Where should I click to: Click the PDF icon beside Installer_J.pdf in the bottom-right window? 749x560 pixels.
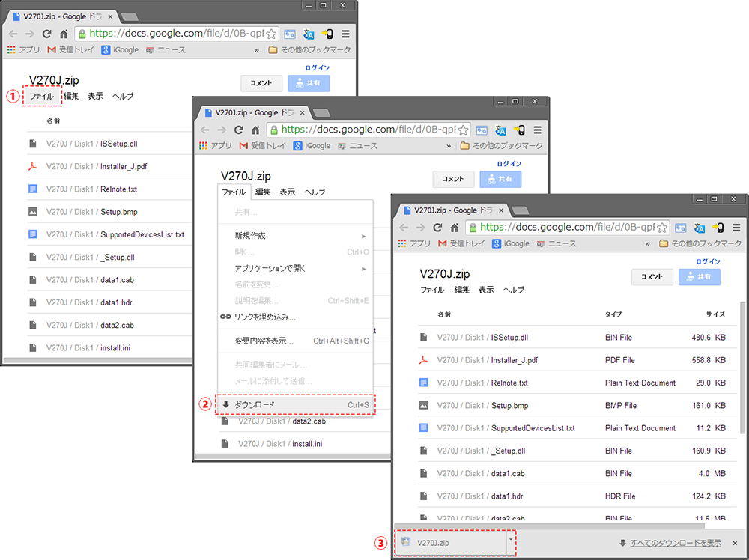(423, 360)
